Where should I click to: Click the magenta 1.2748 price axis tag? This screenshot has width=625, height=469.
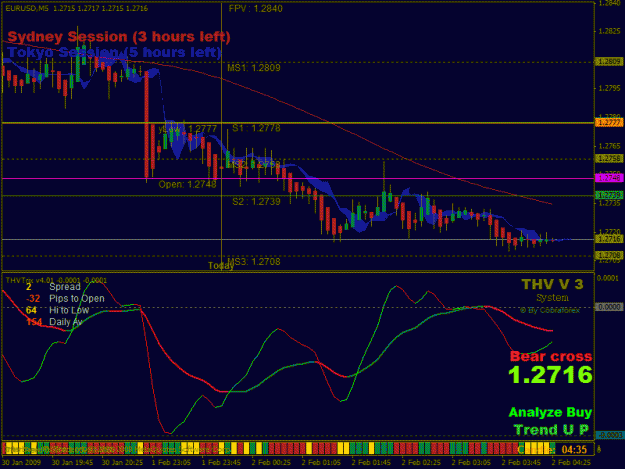click(609, 178)
